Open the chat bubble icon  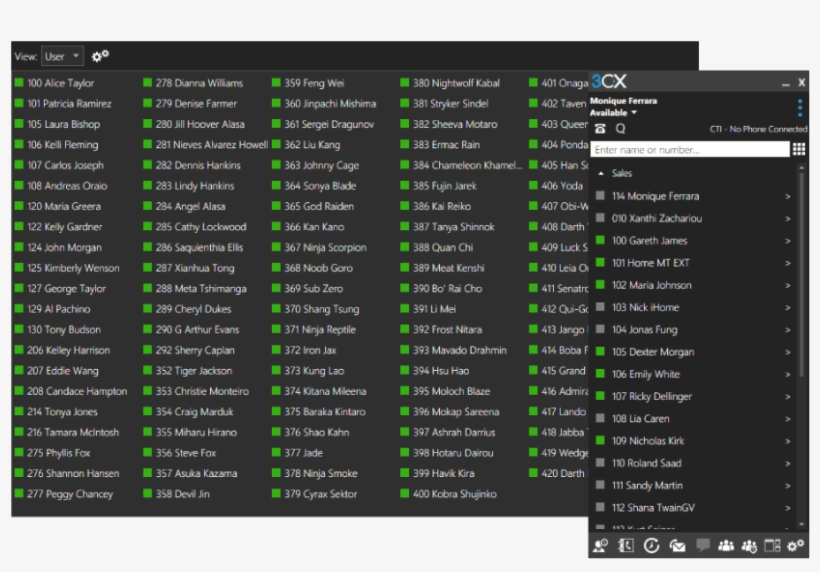(x=702, y=545)
